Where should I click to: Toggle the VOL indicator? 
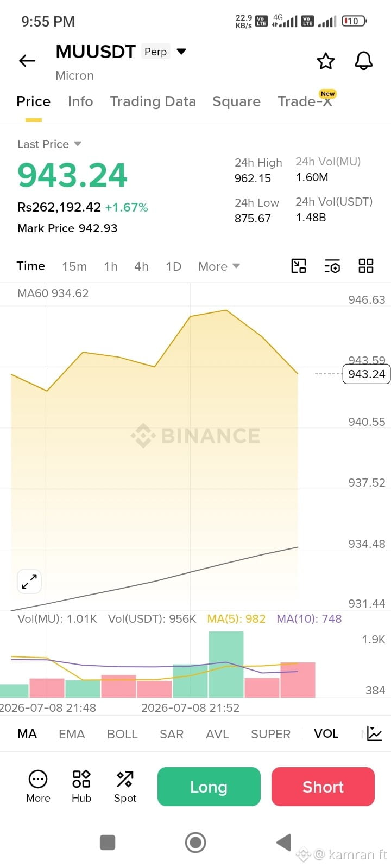coord(326,733)
